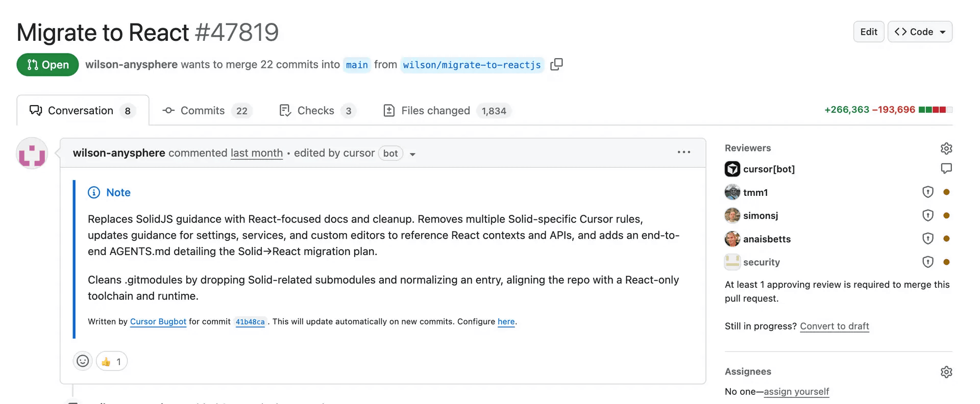
Task: Copy the branch name with the copy icon
Action: tap(556, 64)
